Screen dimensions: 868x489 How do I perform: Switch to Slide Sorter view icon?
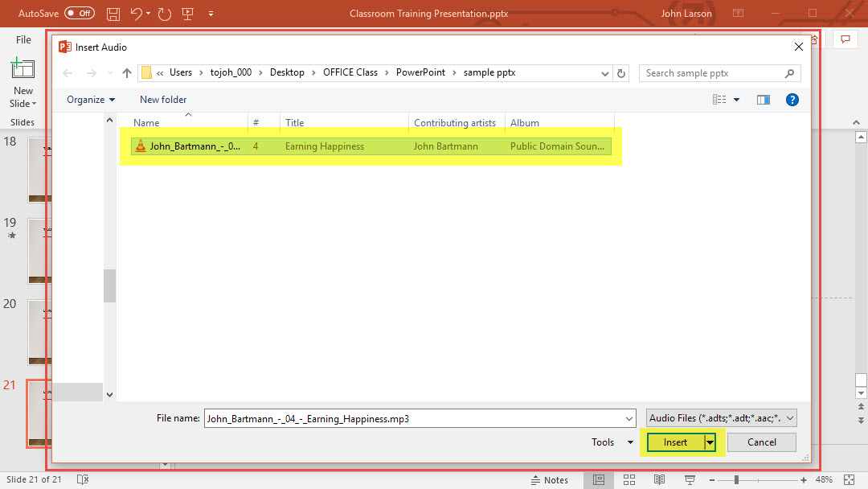629,480
